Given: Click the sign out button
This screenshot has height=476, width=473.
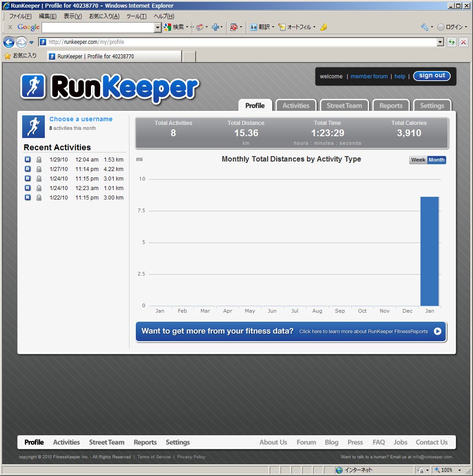Looking at the screenshot, I should (x=432, y=76).
